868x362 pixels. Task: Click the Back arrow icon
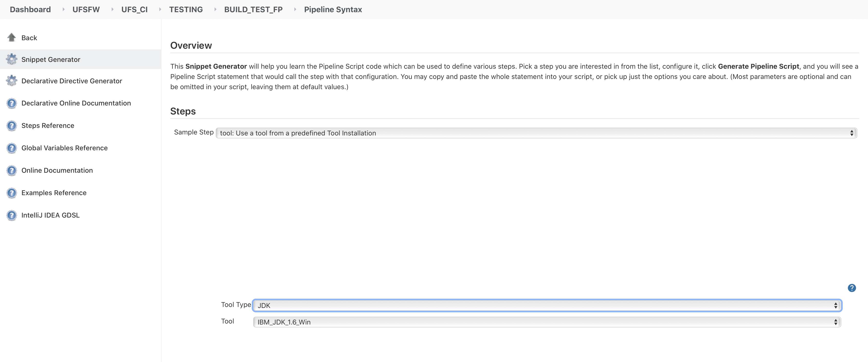11,38
